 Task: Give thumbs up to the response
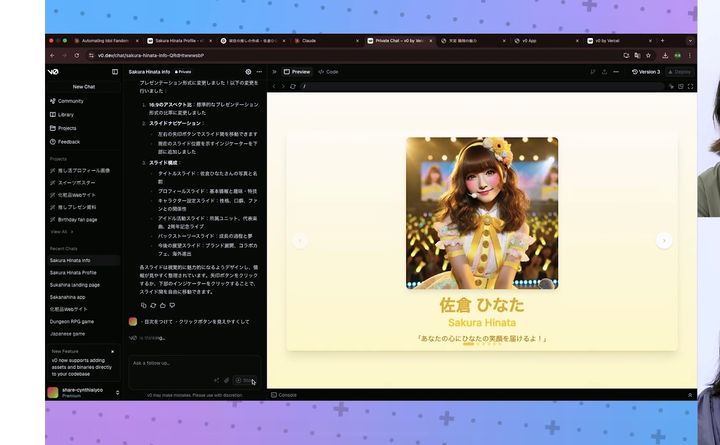[162, 305]
